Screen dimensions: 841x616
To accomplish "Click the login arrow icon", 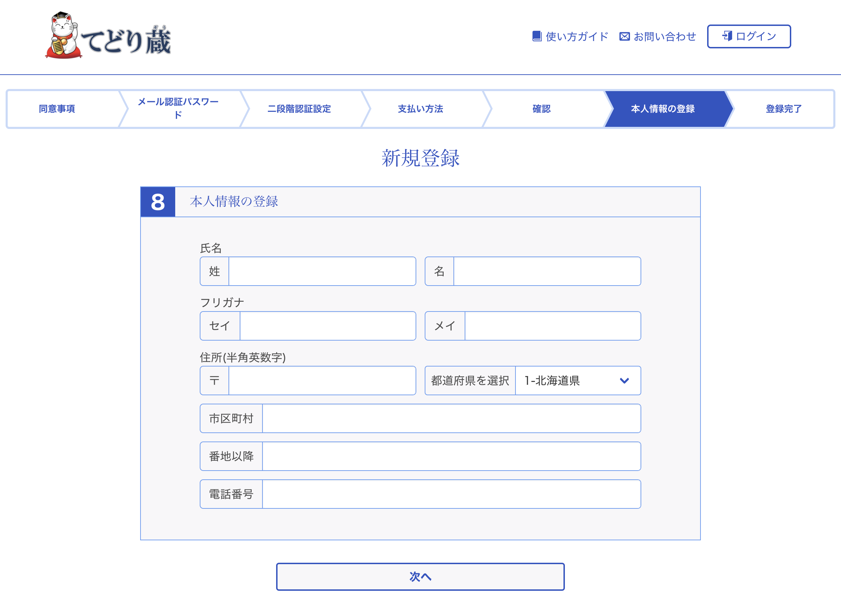I will [727, 36].
